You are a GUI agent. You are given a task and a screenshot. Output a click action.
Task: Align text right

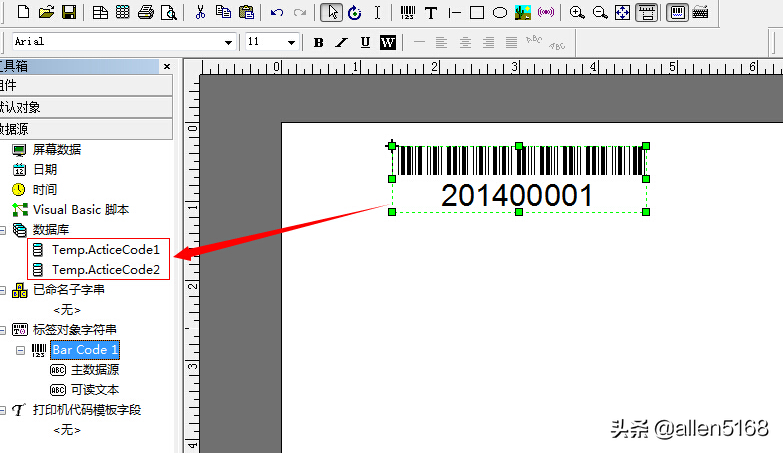pos(488,42)
